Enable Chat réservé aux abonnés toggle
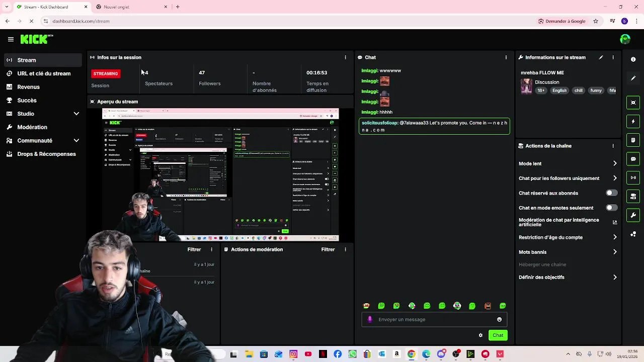 pos(611,193)
